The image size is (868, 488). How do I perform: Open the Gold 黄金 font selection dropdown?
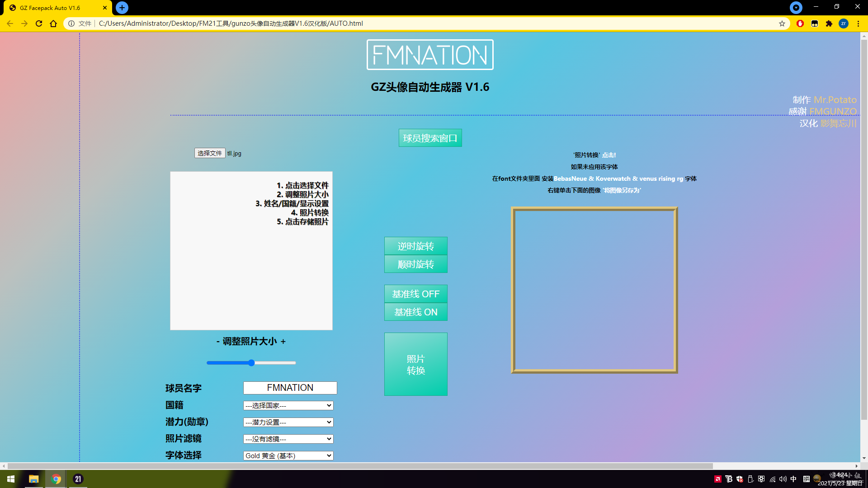click(288, 455)
